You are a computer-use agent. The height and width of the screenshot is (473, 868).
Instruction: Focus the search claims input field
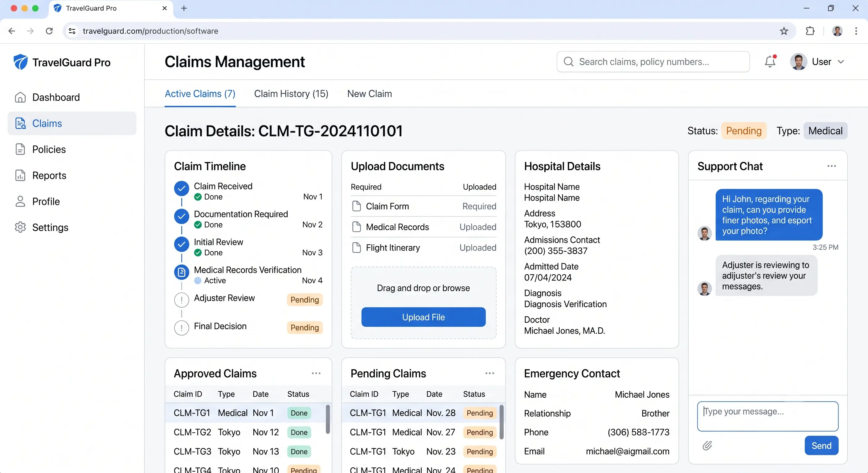tap(653, 62)
